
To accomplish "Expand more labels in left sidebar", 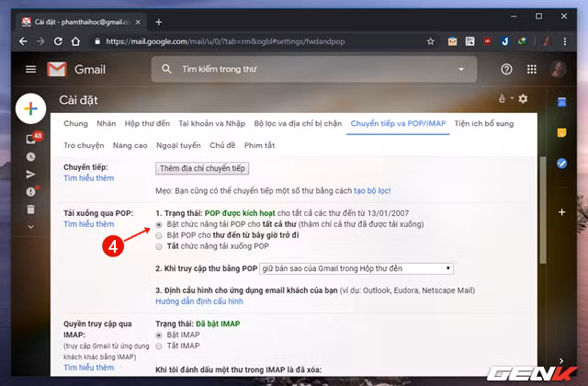I will click(x=30, y=227).
